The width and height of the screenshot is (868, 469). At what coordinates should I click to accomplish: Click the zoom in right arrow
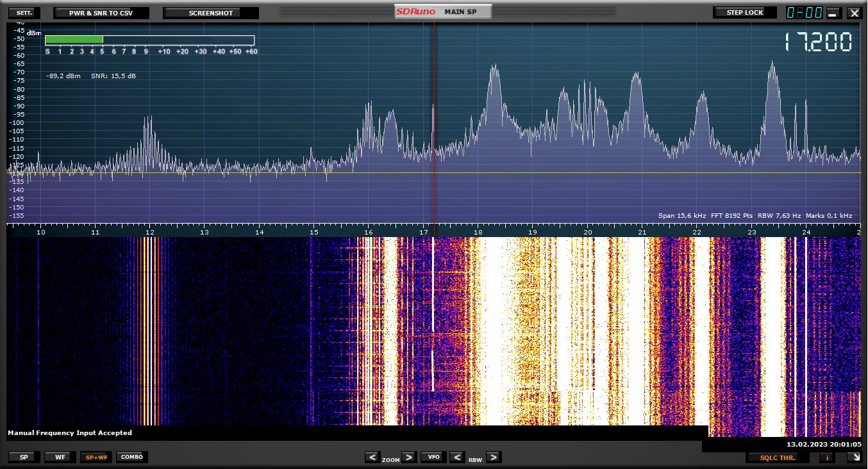pos(408,457)
